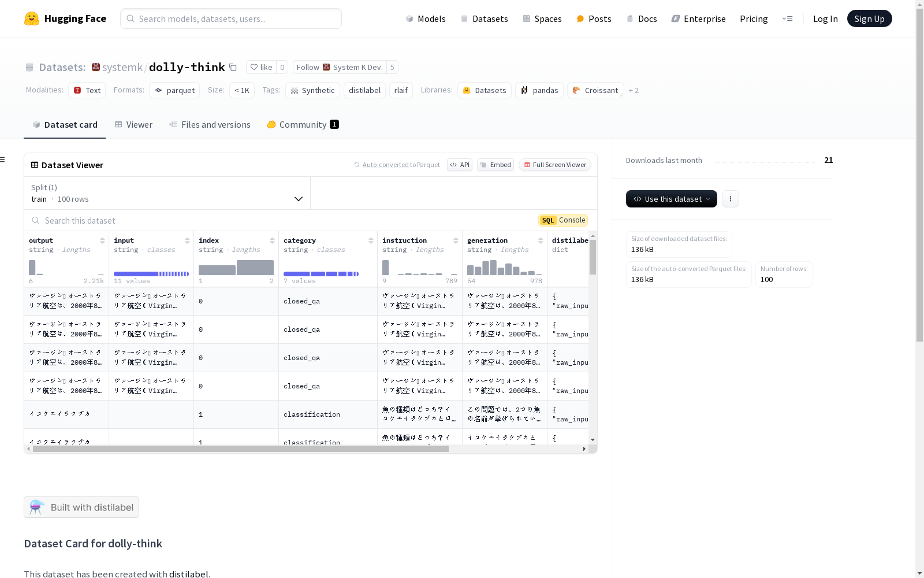Screen dimensions: 924x578
Task: Click Log In
Action: coord(825,18)
